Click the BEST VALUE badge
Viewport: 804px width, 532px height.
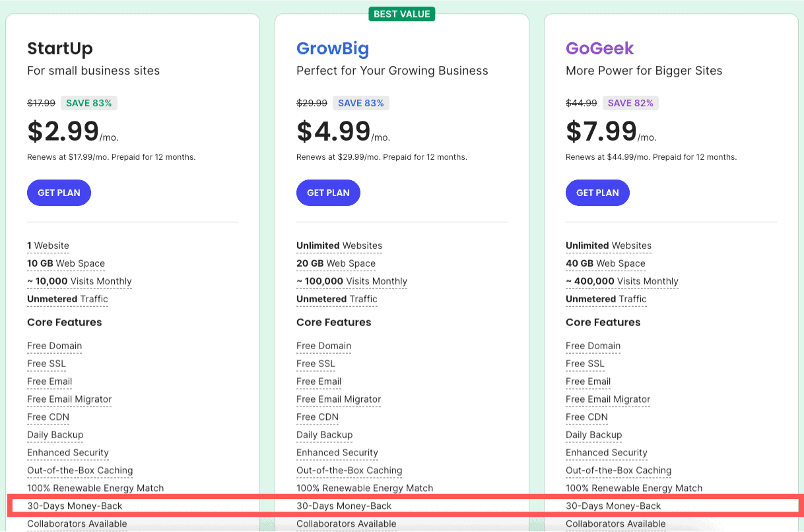(x=402, y=14)
